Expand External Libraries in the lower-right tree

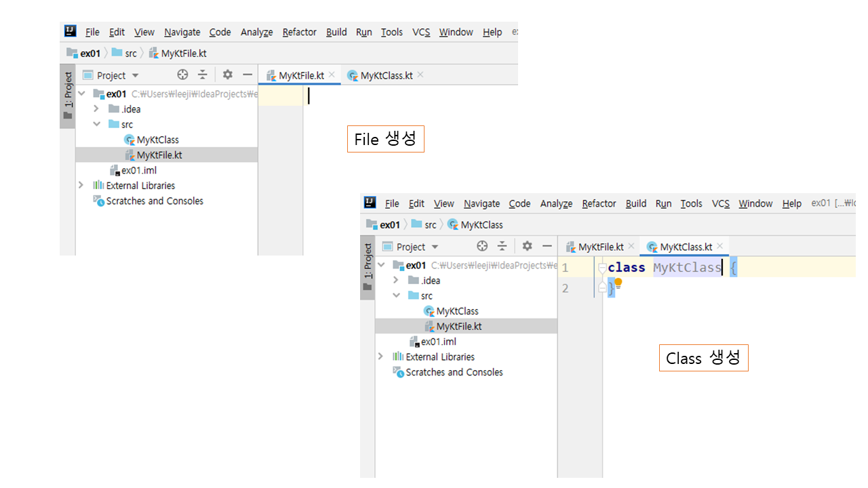point(380,357)
